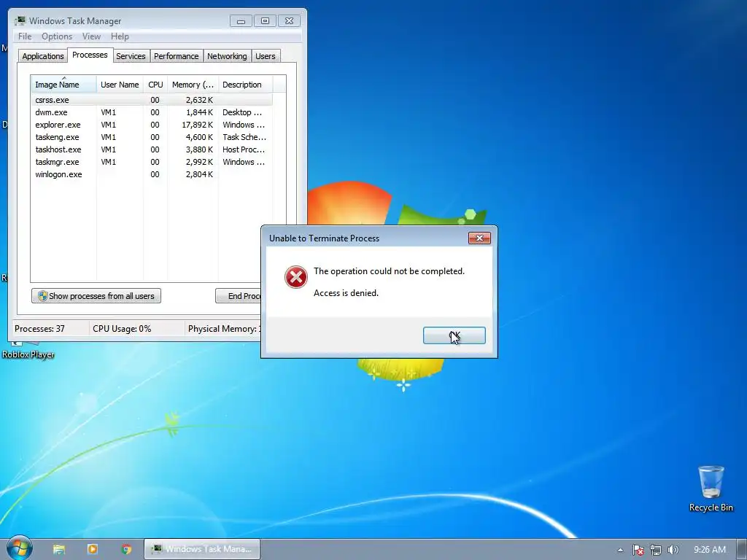Open the File menu in Task Manager

tap(25, 36)
